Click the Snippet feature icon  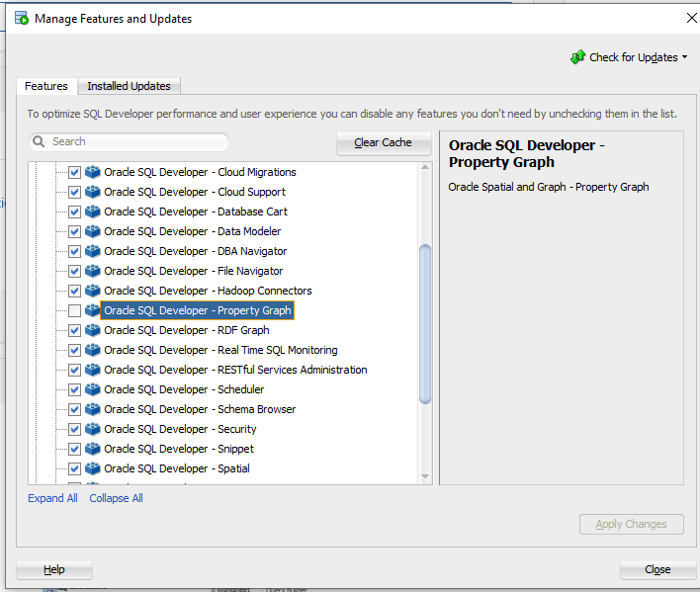point(92,449)
